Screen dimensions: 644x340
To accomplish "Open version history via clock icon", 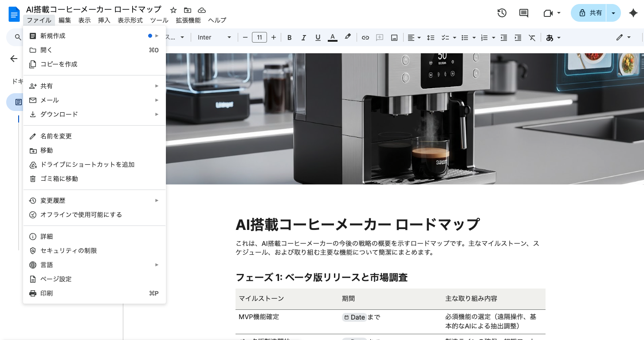I will 502,13.
